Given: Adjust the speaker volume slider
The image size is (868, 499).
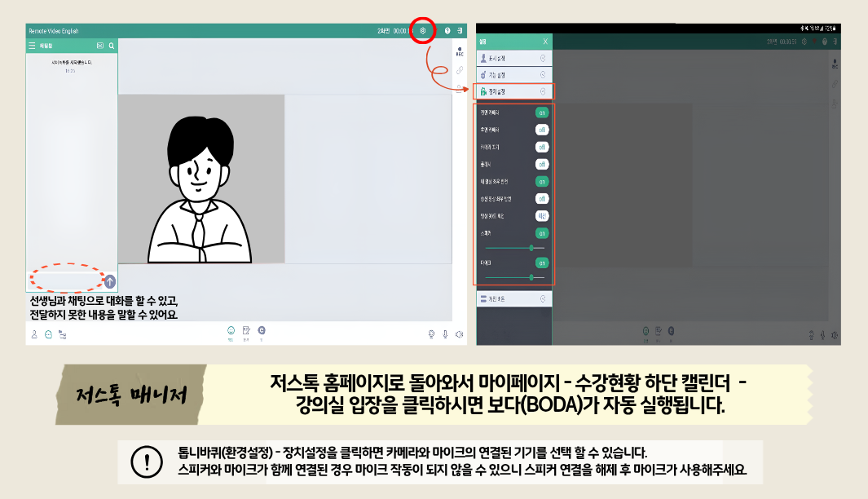Looking at the screenshot, I should tap(531, 247).
